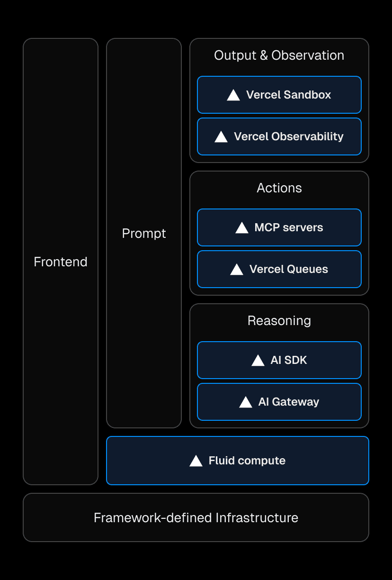Click the AI Gateway label
Image resolution: width=392 pixels, height=580 pixels.
(x=289, y=402)
